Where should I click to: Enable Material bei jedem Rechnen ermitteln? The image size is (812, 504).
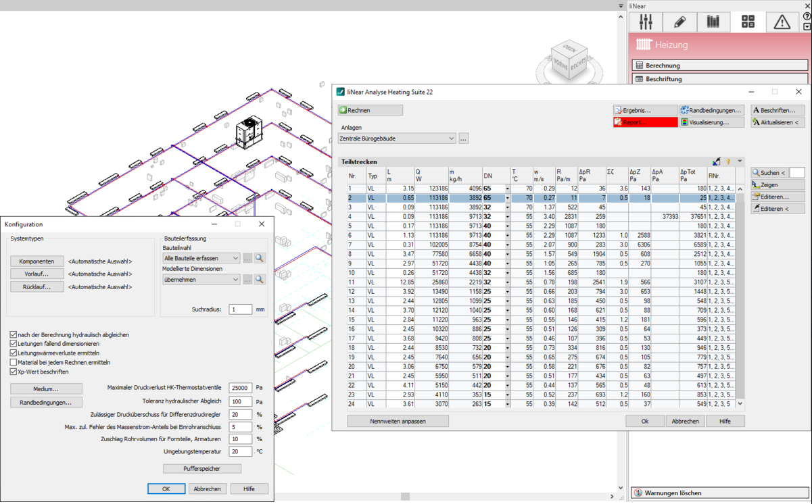(x=14, y=363)
